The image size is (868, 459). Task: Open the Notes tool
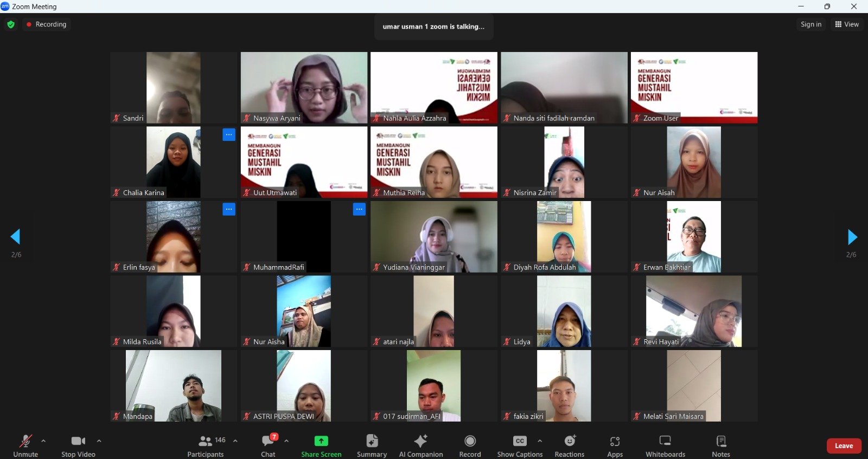point(720,441)
